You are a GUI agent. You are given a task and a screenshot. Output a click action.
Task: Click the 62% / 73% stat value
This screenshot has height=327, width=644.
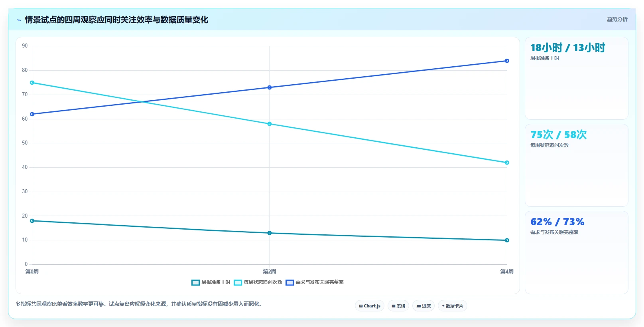[557, 222]
